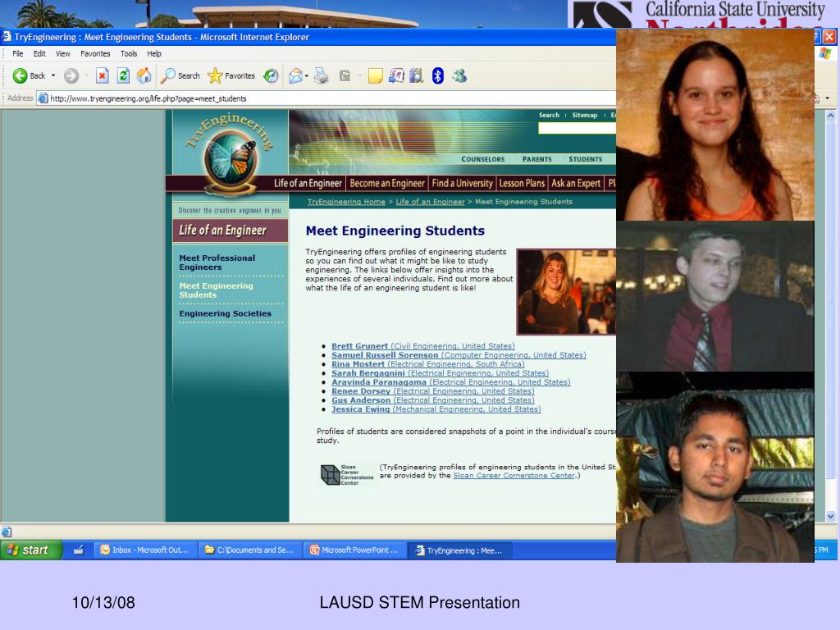Click the Stop loading icon
The height and width of the screenshot is (630, 840).
(x=102, y=76)
